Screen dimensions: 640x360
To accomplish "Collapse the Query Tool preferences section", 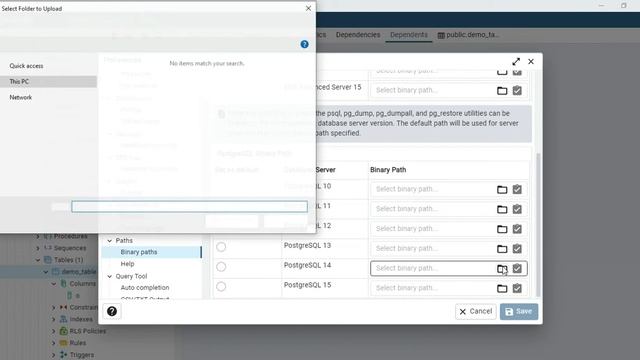I will [109, 276].
